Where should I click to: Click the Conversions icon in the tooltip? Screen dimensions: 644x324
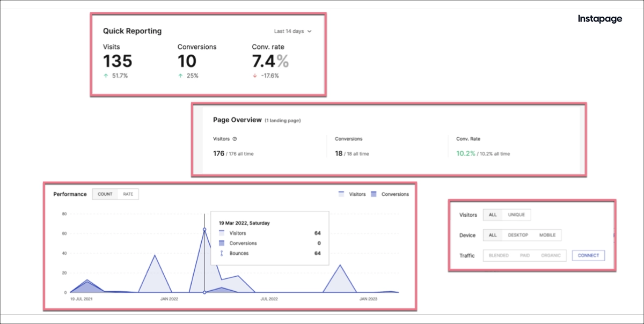(222, 244)
